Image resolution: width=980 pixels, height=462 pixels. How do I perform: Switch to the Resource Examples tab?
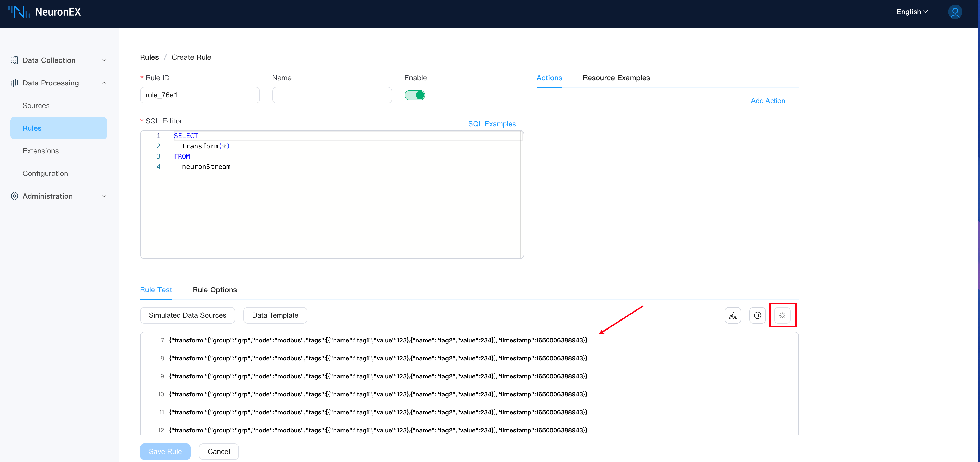pos(616,78)
